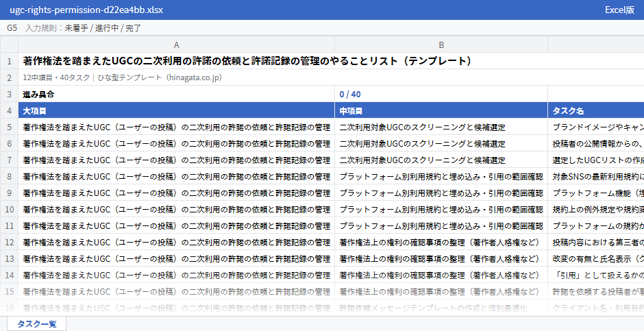Select プラットフォーム別利用規約 cell in row 10

(x=441, y=209)
